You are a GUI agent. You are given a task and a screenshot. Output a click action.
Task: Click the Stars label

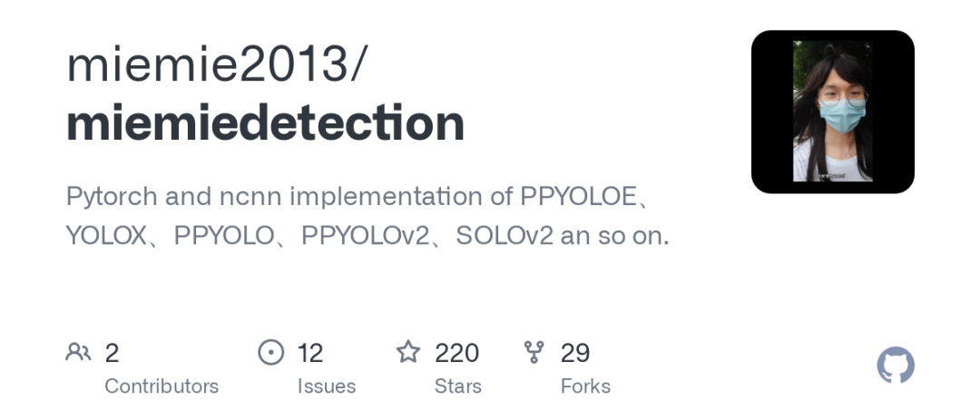[x=458, y=386]
